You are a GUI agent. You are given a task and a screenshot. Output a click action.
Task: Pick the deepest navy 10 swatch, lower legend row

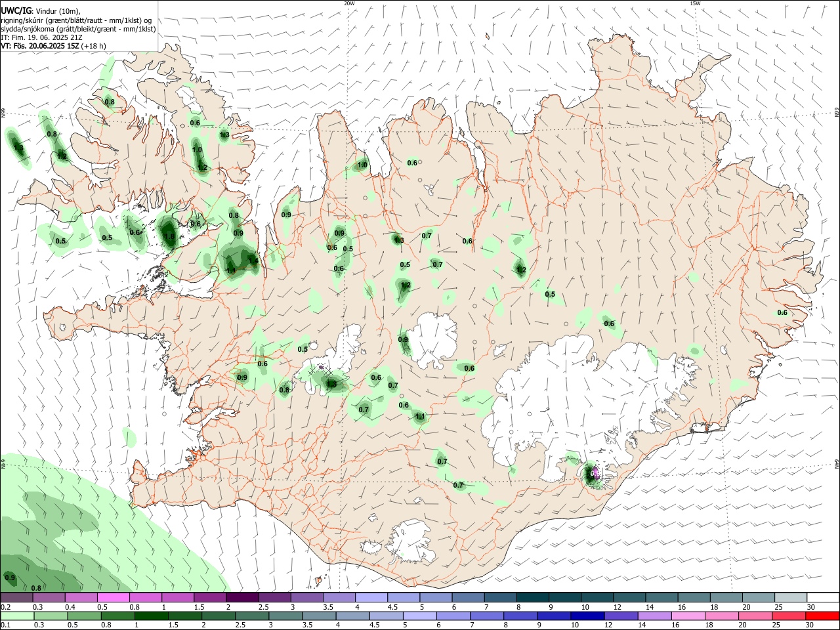coord(588,616)
